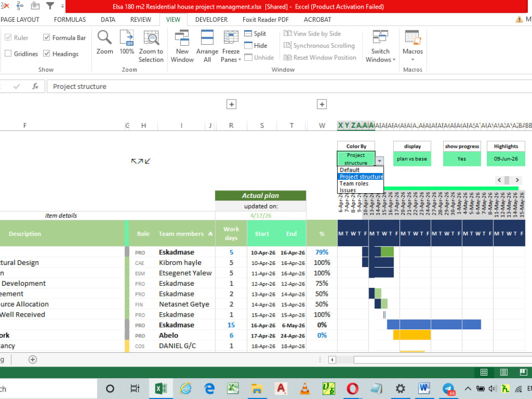Image resolution: width=532 pixels, height=399 pixels.
Task: Open the Macros button
Action: [413, 46]
